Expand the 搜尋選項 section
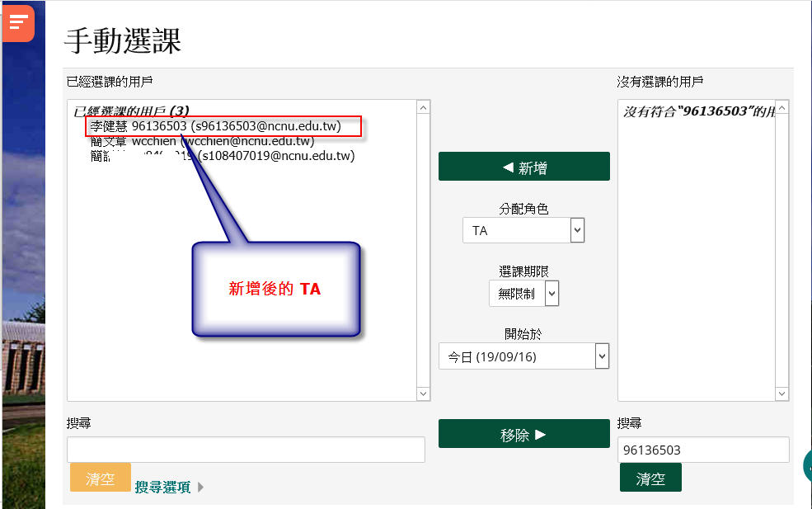Screen dimensions: 812x509 pos(169,488)
